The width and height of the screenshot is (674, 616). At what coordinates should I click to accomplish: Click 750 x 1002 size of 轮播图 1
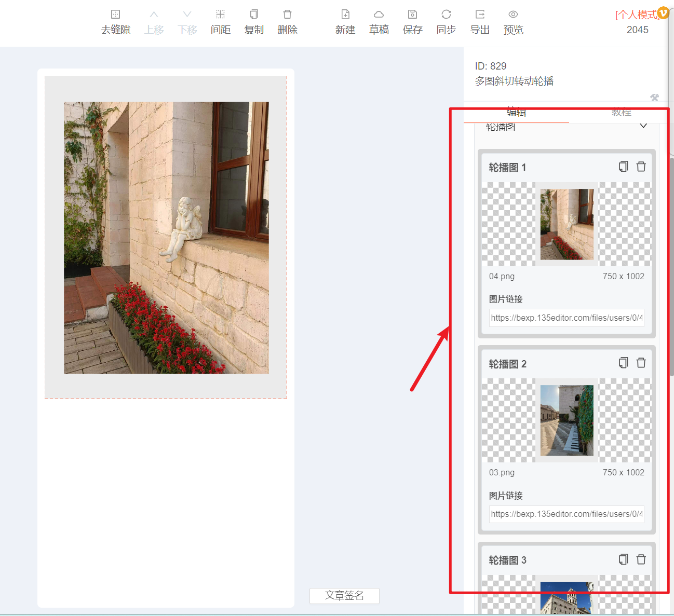tap(623, 276)
